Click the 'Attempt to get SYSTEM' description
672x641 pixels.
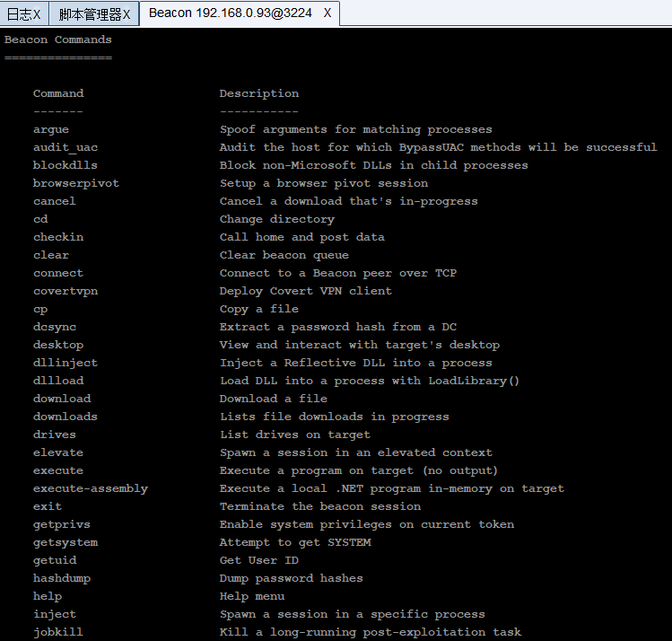(295, 542)
